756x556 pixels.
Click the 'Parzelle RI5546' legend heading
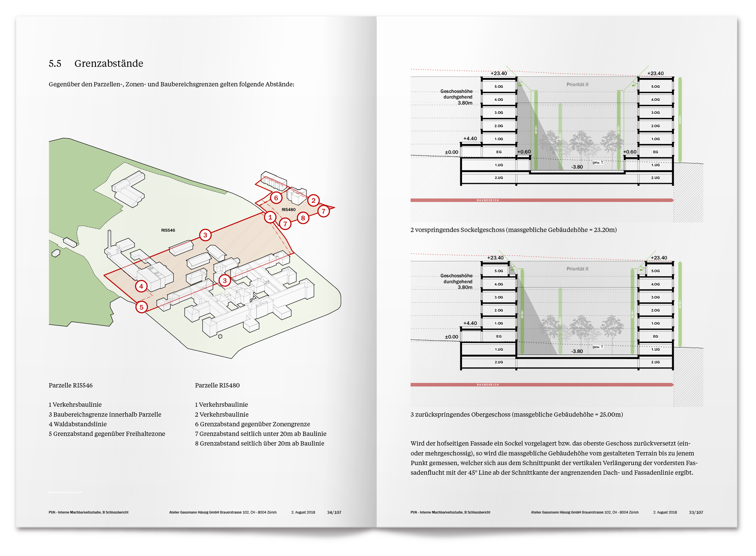pyautogui.click(x=70, y=385)
